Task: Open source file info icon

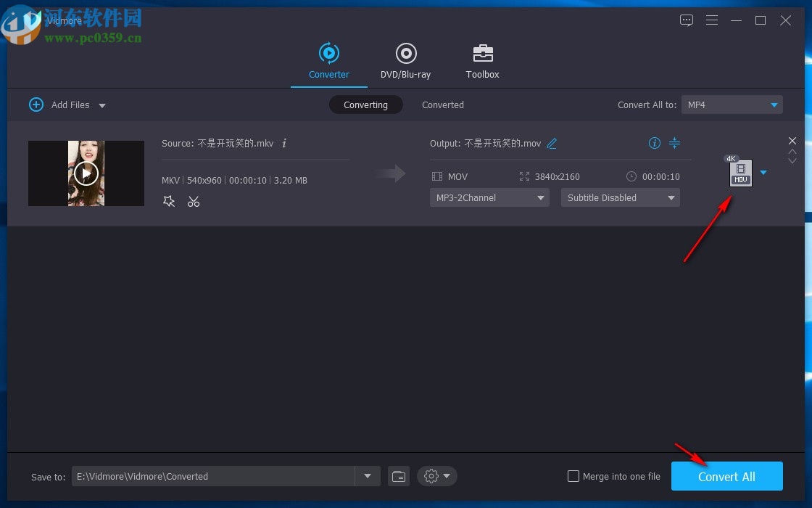Action: pos(284,144)
